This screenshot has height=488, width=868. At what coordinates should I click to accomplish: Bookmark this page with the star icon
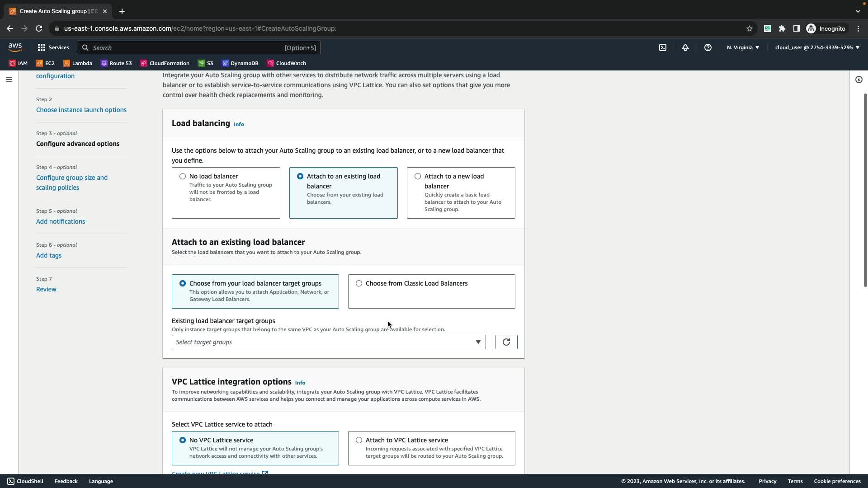tap(749, 28)
